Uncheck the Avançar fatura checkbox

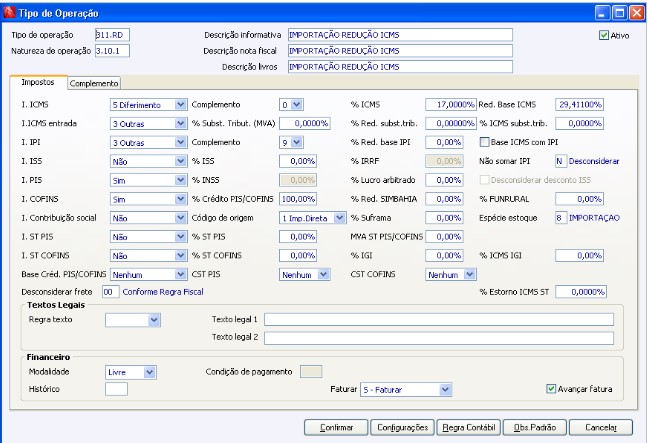click(x=551, y=389)
